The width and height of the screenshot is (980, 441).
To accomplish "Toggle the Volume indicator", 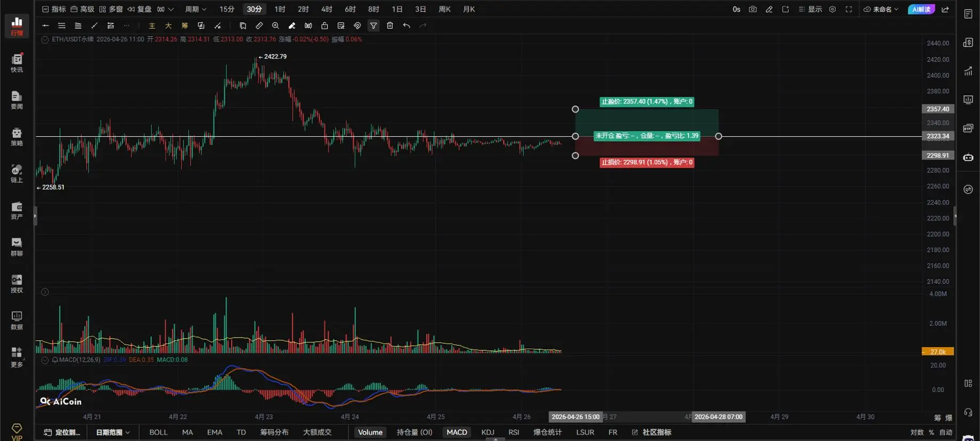I will pyautogui.click(x=370, y=432).
